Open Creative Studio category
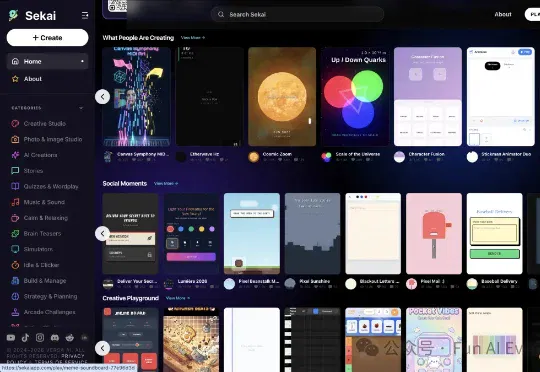Viewport: 540px width, 372px height. [44, 123]
